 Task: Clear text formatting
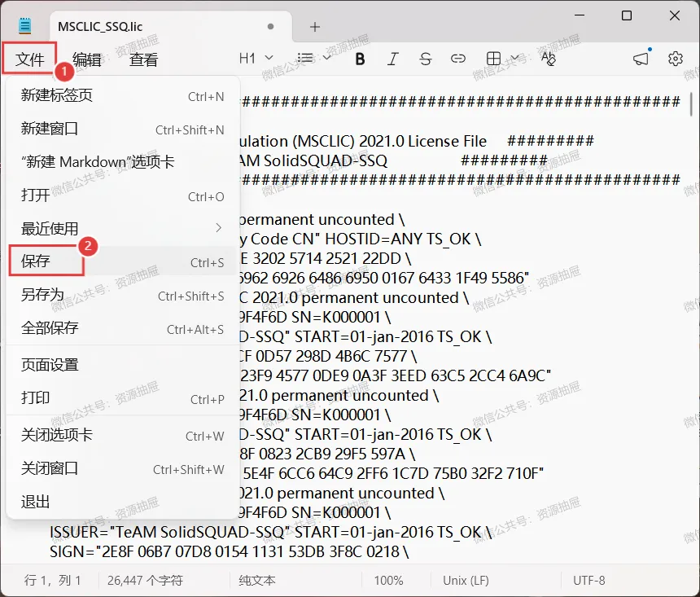coord(549,59)
